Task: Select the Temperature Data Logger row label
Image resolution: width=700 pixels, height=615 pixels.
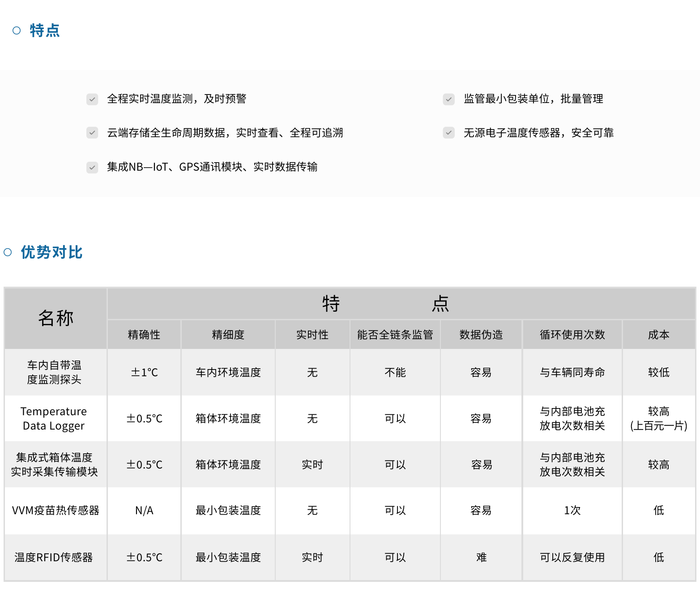Action: pyautogui.click(x=54, y=418)
